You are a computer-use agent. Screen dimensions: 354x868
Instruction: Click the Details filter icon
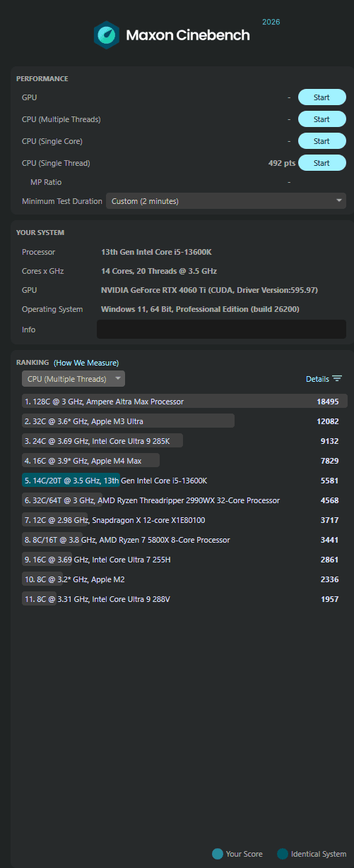[x=337, y=379]
